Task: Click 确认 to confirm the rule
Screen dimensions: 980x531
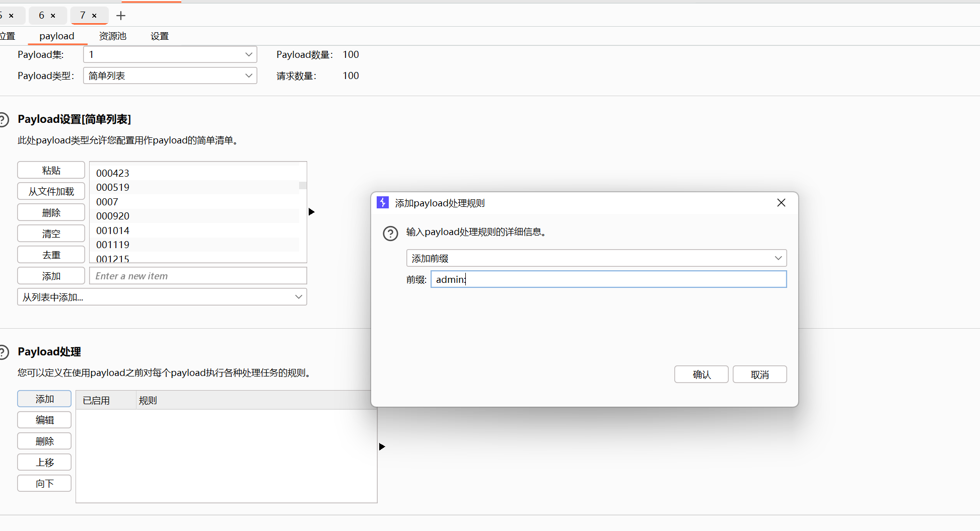Action: [x=701, y=374]
